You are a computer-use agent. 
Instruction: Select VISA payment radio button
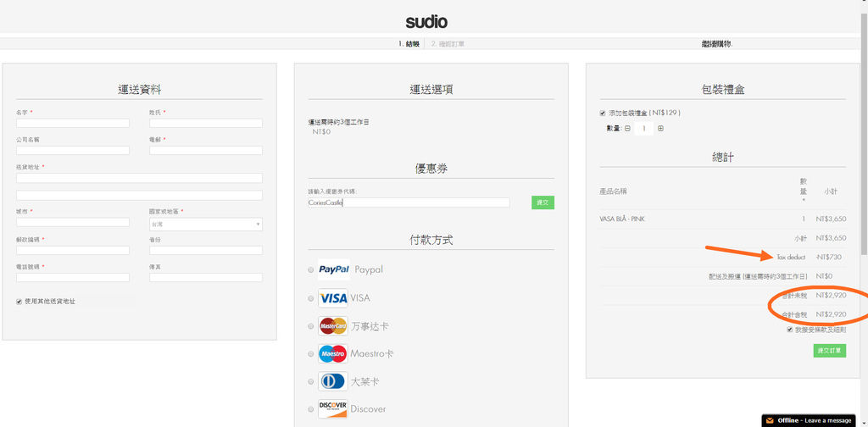click(310, 298)
